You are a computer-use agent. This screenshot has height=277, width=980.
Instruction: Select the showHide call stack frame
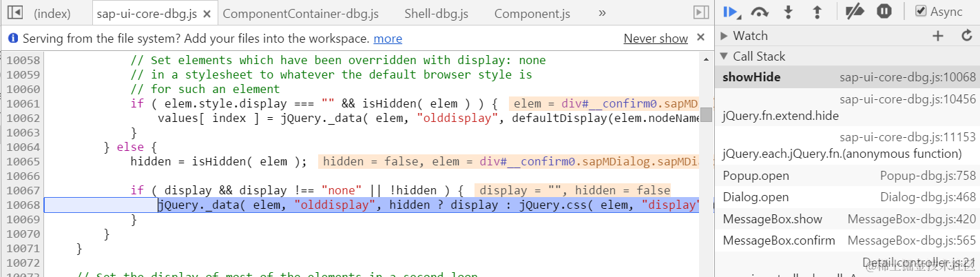(x=847, y=77)
